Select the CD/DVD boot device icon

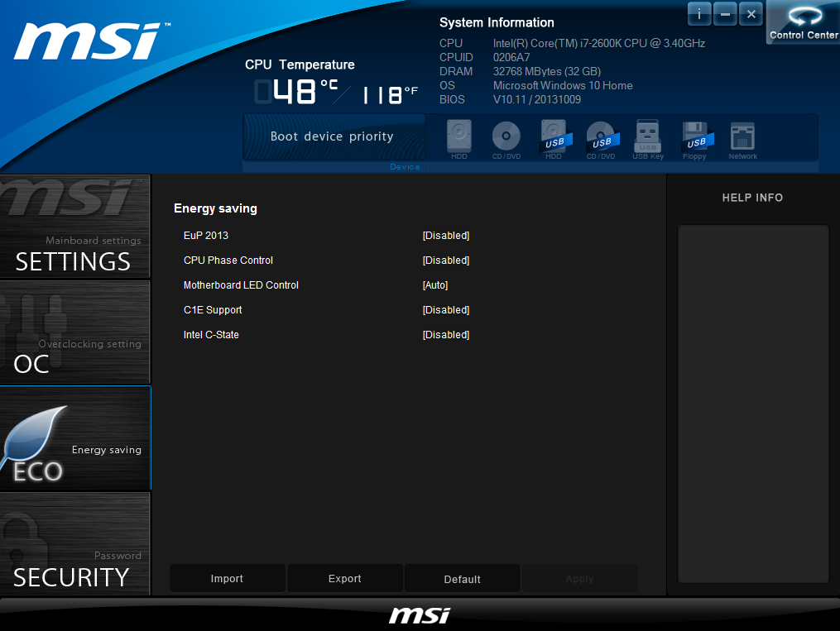click(x=506, y=139)
